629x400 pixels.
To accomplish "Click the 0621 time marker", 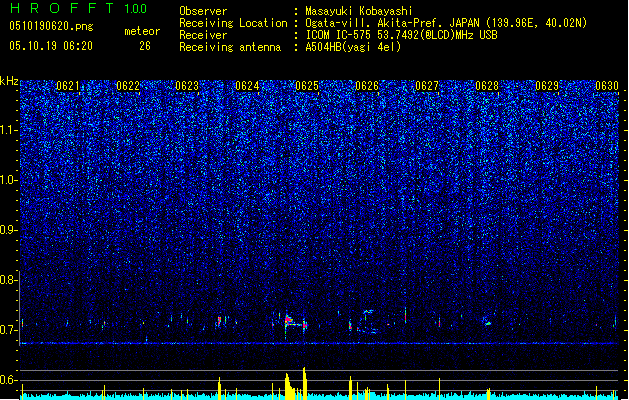I will [68, 86].
